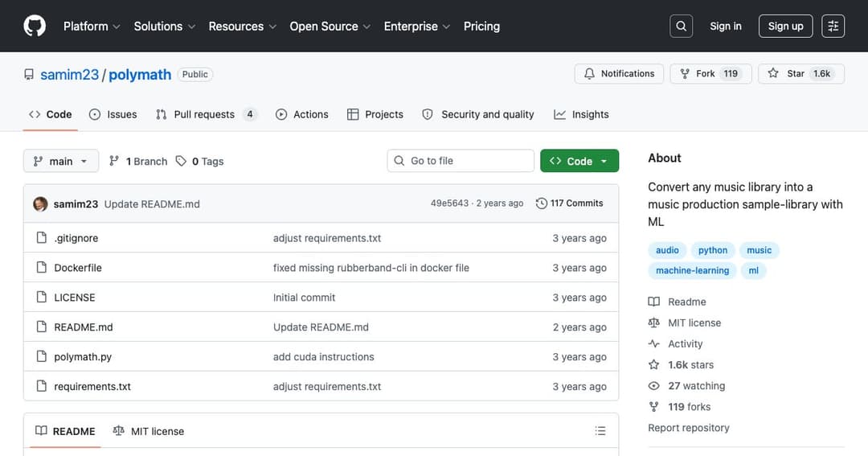Click the fork icon beside 119 forks

(653, 407)
